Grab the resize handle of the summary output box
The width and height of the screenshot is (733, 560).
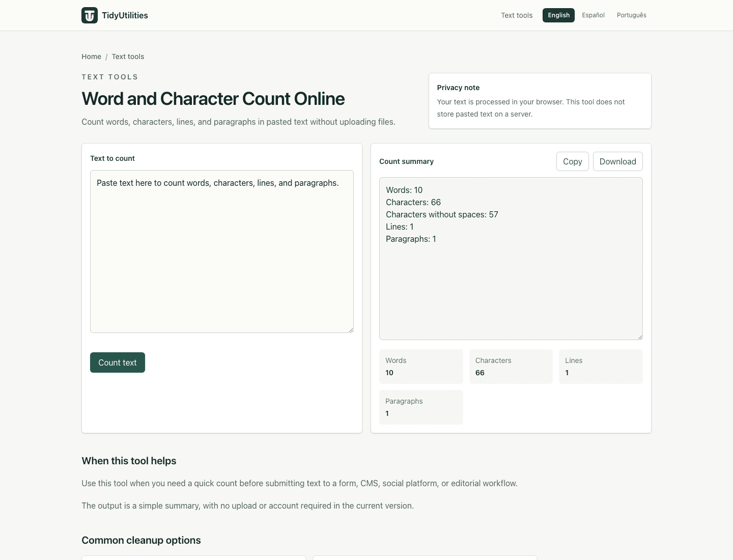(640, 337)
